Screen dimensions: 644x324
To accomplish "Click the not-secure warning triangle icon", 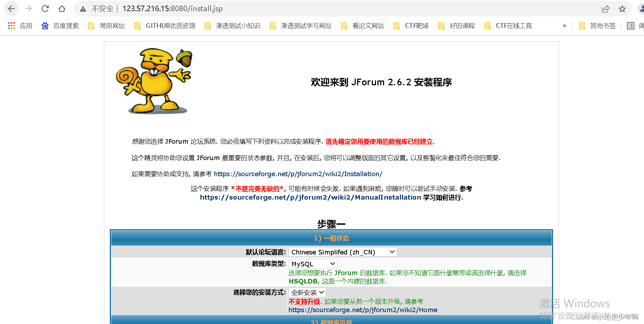I will [83, 9].
